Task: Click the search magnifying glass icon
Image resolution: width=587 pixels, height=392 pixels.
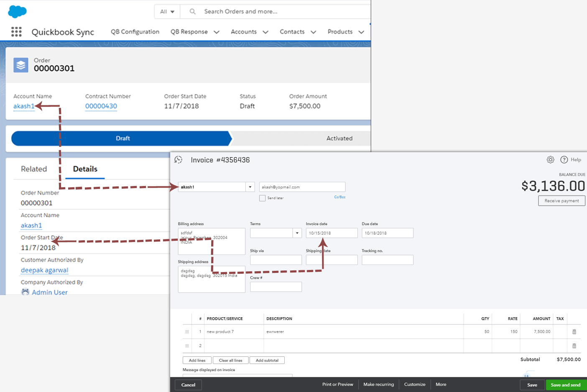Action: point(192,11)
